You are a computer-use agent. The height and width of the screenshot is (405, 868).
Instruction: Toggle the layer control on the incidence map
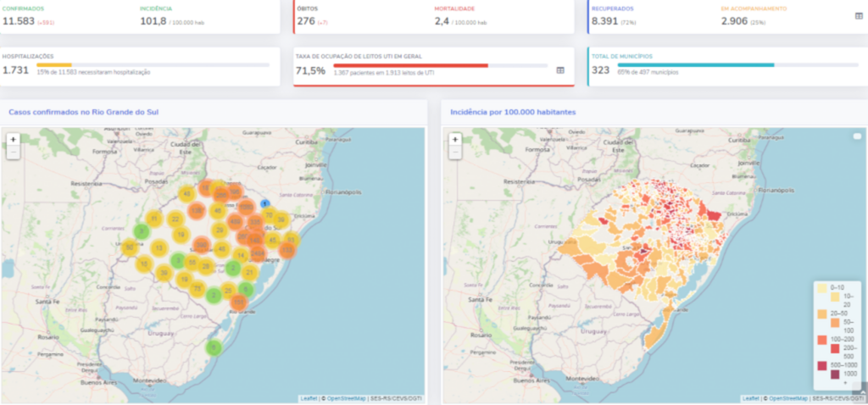tap(856, 136)
